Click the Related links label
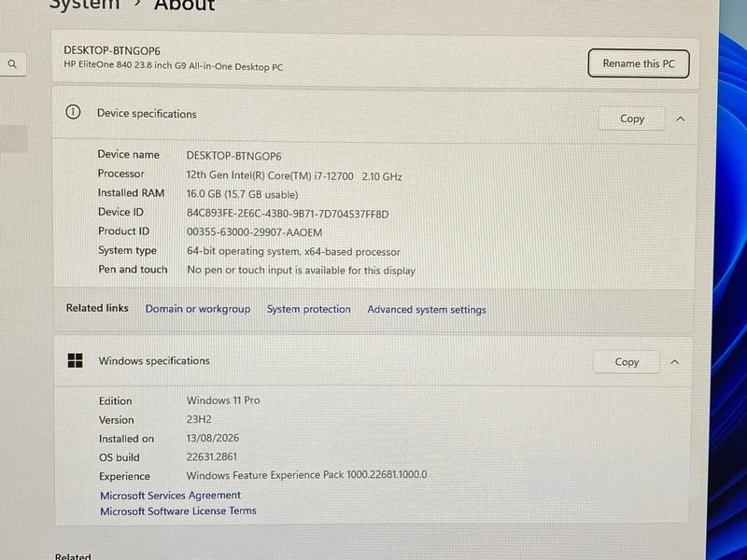This screenshot has width=747, height=560. (97, 308)
